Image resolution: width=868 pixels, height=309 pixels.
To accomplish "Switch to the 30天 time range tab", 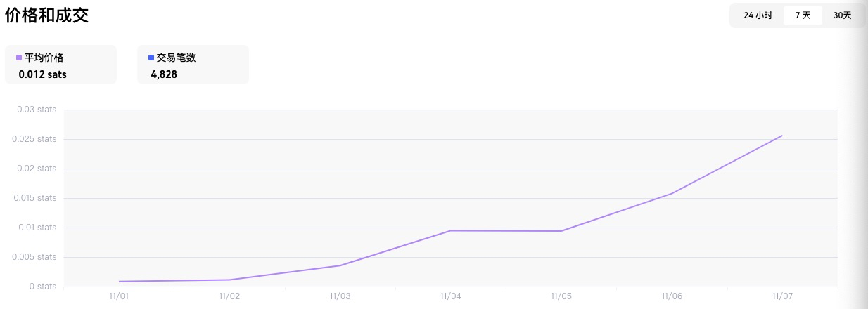I will point(842,15).
